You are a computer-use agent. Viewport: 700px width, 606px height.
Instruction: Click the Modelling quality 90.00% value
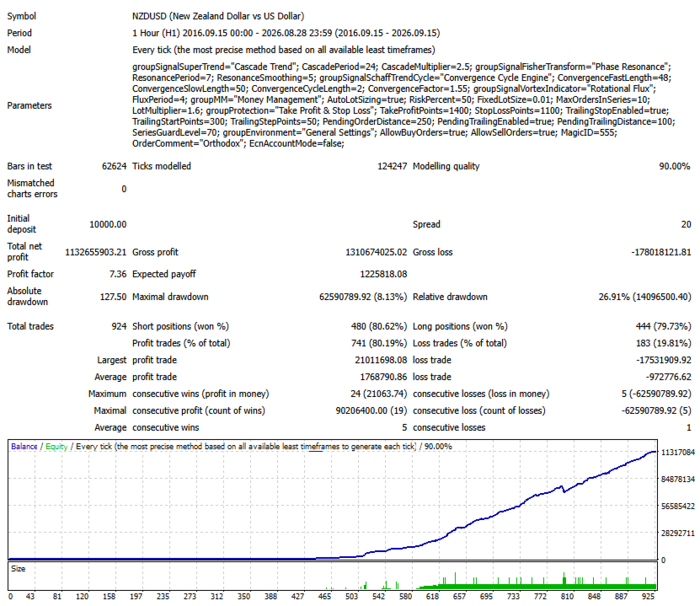[x=675, y=166]
